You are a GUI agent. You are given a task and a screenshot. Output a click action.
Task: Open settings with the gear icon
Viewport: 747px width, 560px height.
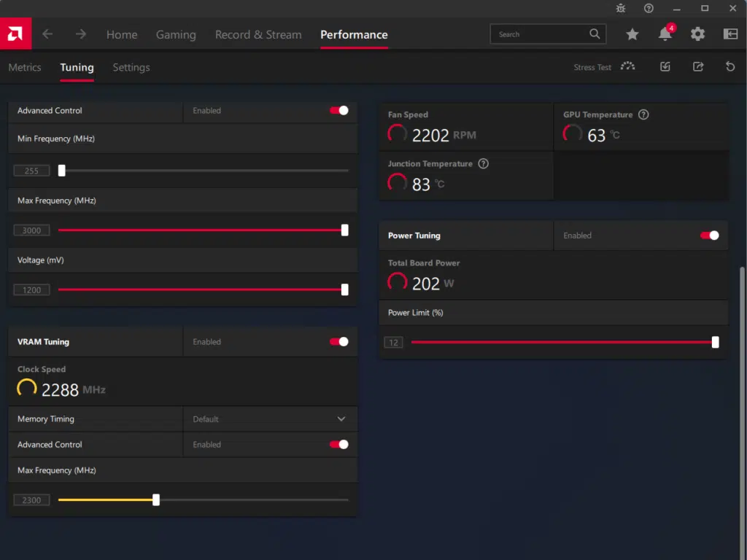coord(697,34)
